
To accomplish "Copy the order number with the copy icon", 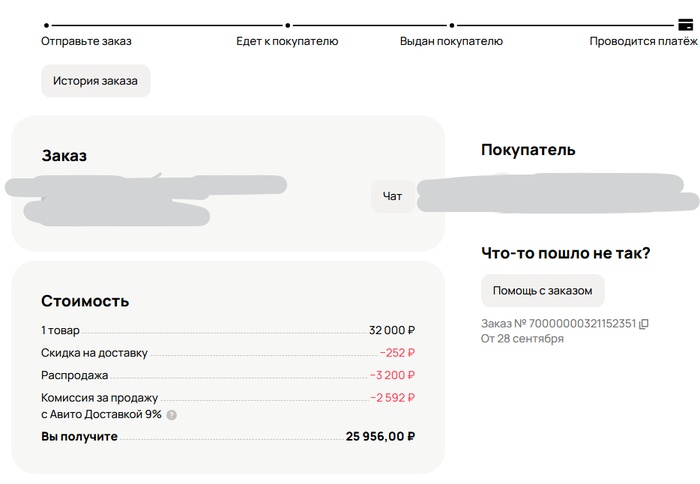I will click(644, 323).
